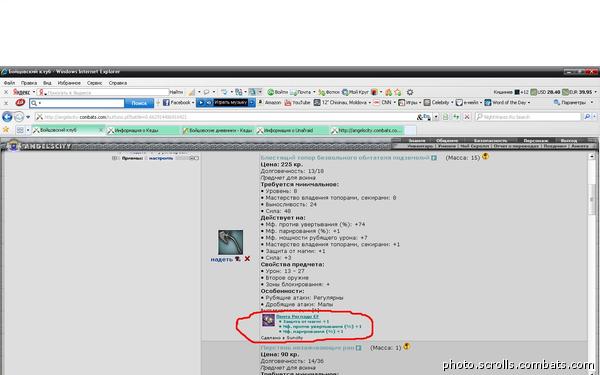This screenshot has width=600, height=375.
Task: Switch to the angelscity.combats.com tab
Action: coord(367,130)
